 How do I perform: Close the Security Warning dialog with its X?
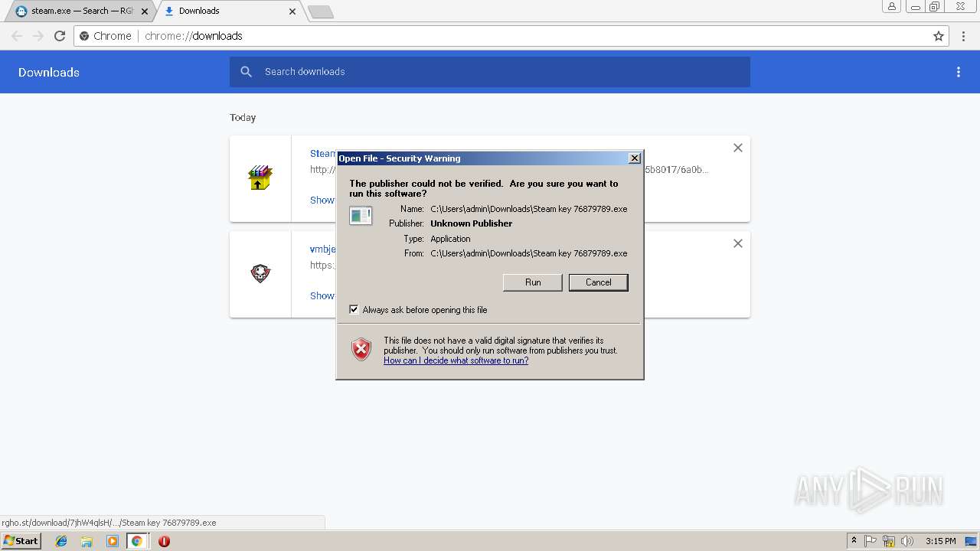click(x=634, y=158)
